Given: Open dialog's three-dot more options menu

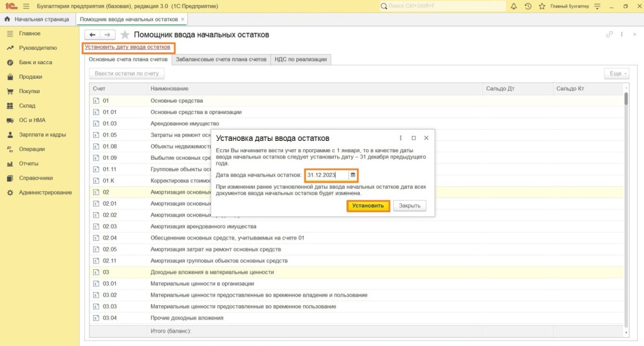Looking at the screenshot, I should 401,138.
